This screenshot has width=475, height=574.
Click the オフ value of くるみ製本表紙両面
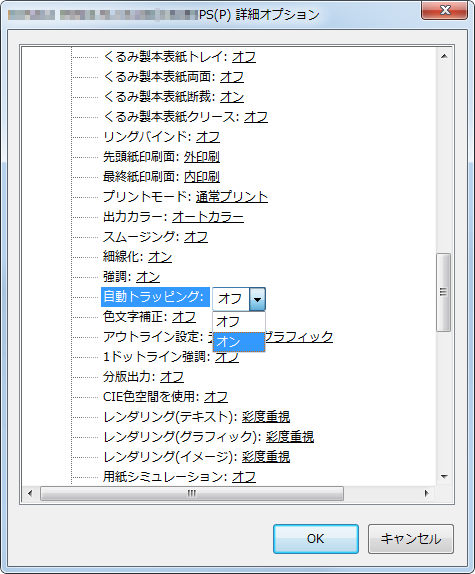pos(232,77)
